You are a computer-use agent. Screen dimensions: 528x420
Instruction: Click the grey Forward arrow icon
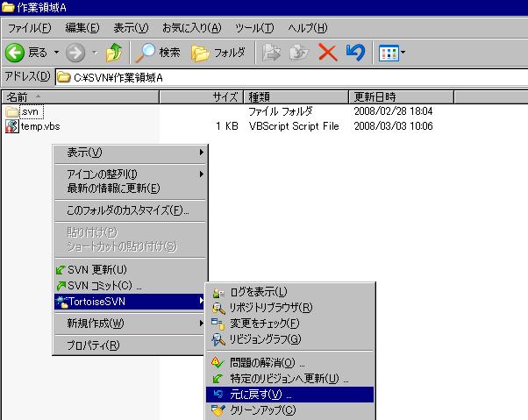pyautogui.click(x=75, y=53)
